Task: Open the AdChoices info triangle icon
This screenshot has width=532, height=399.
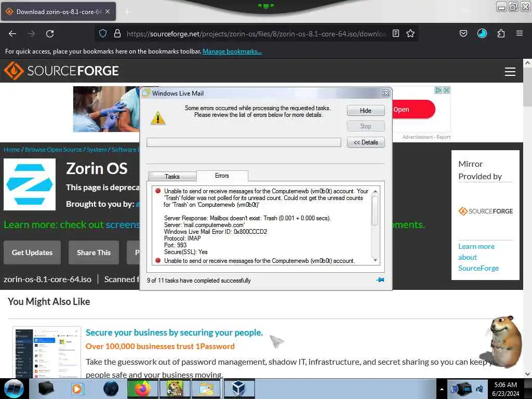Action: coord(438,90)
